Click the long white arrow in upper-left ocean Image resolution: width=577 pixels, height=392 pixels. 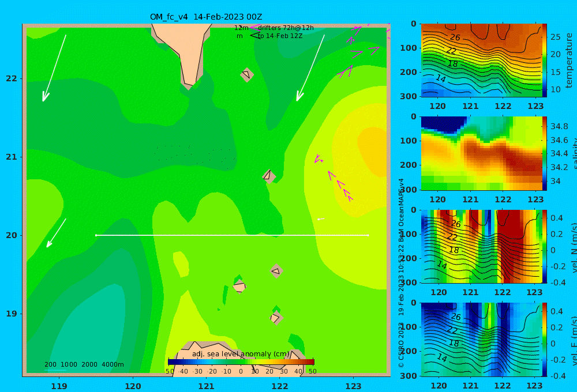click(54, 68)
